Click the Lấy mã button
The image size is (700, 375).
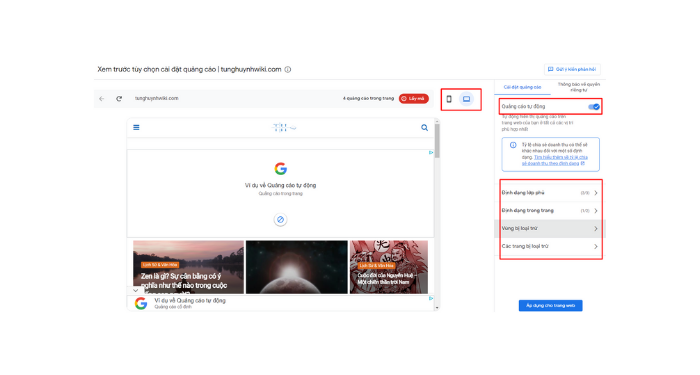pos(414,99)
